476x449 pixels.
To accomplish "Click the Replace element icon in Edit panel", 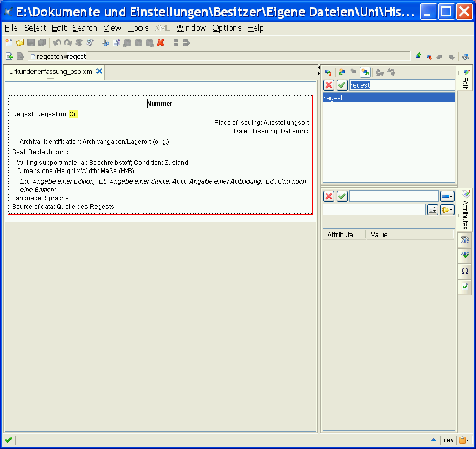I will (328, 72).
